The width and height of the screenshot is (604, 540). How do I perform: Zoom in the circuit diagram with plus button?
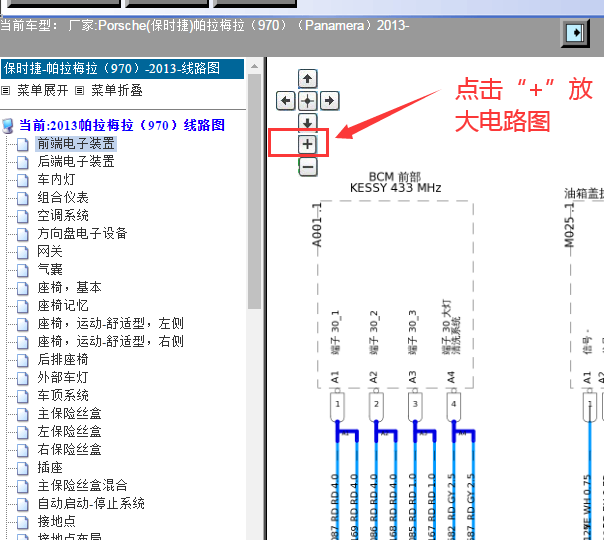pos(307,144)
